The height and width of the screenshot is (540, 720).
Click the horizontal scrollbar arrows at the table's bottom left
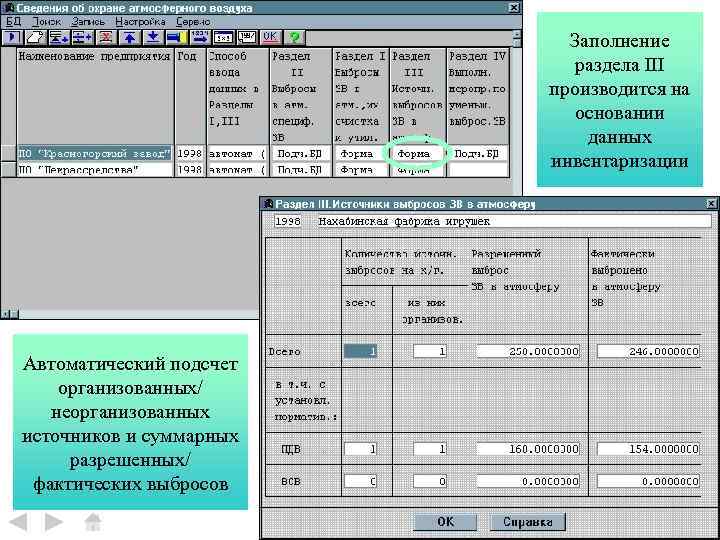[x=10, y=314]
